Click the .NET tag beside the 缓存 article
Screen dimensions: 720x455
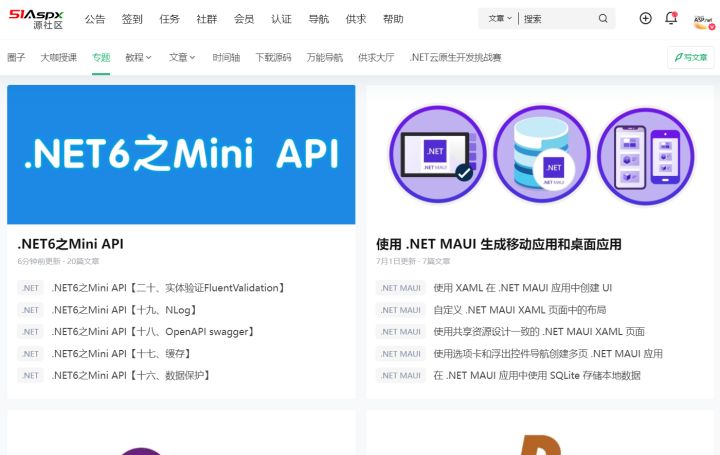tap(31, 354)
